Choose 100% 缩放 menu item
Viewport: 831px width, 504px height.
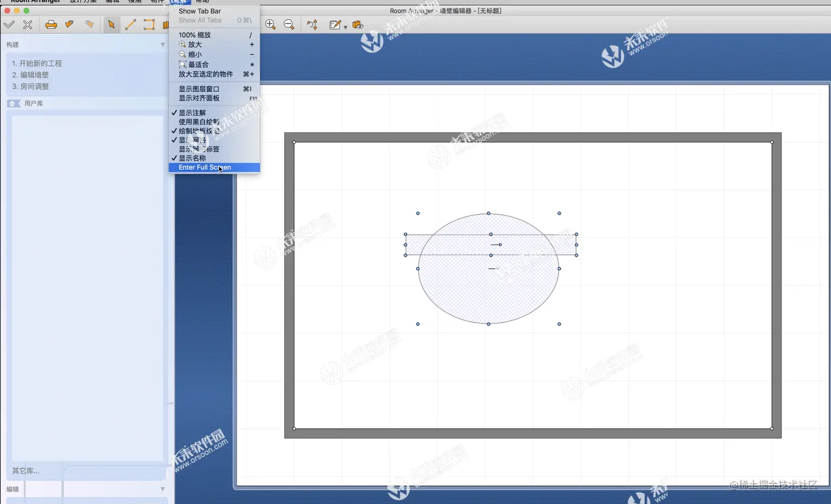tap(214, 35)
